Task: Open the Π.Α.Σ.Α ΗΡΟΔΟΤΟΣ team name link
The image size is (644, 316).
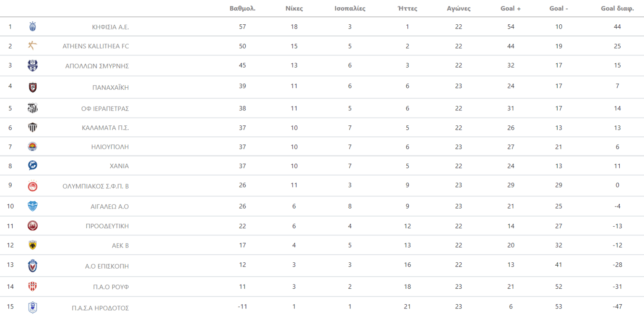Action: click(100, 308)
